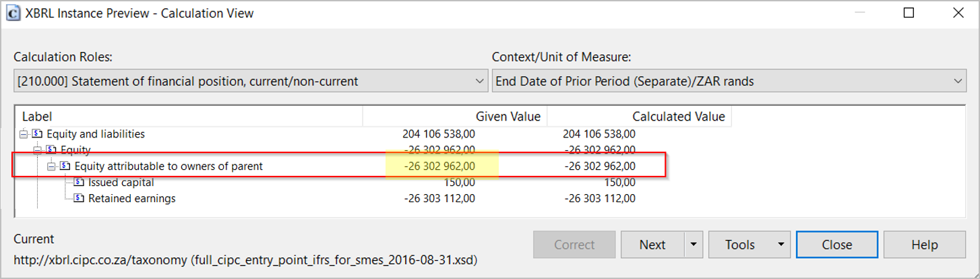Select the Retained earnings row label
Image resolution: width=980 pixels, height=279 pixels.
coord(131,198)
